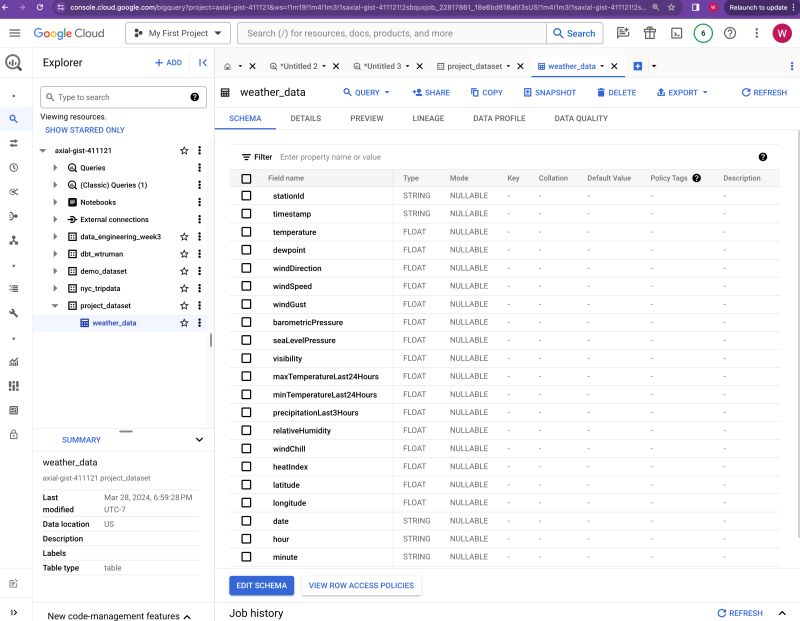
Task: Click the search box help icon
Action: [x=194, y=97]
